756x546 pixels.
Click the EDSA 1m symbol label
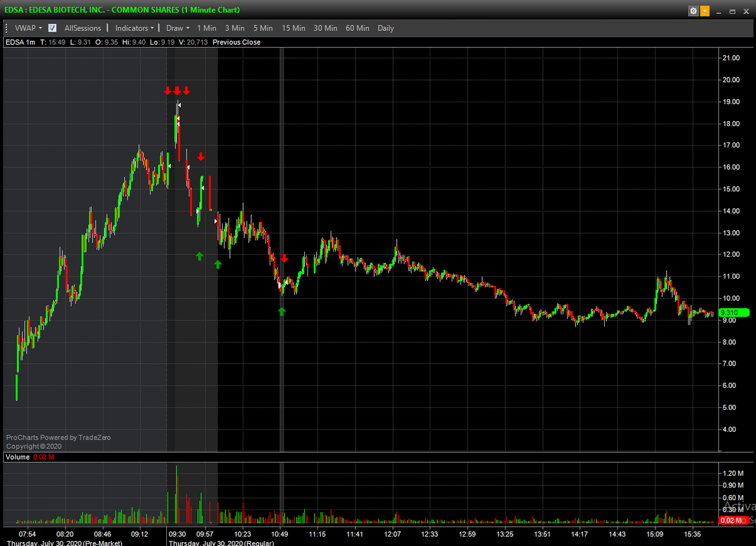point(21,42)
